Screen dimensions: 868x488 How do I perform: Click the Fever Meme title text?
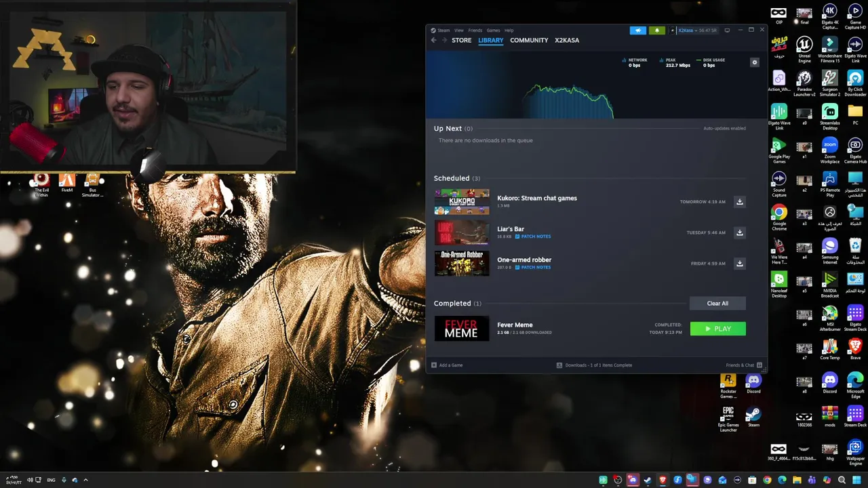[x=515, y=325]
